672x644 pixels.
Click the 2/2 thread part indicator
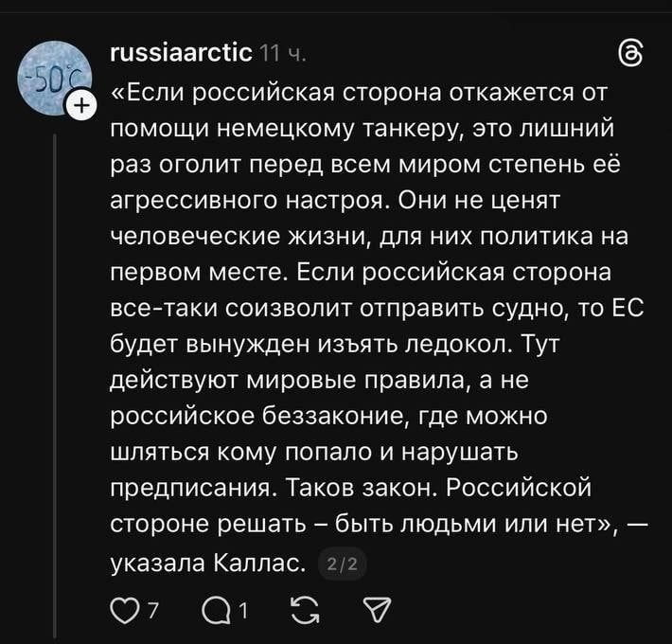[x=337, y=565]
